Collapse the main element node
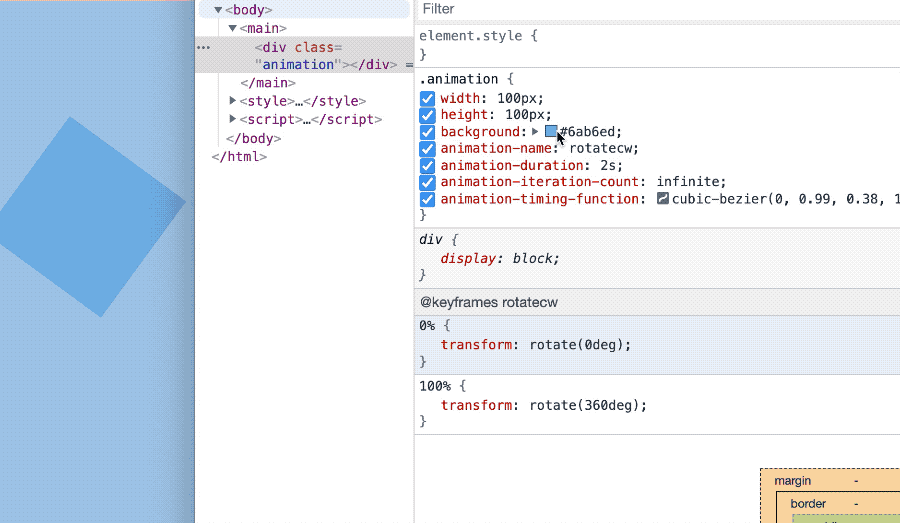The image size is (900, 523). pyautogui.click(x=232, y=29)
